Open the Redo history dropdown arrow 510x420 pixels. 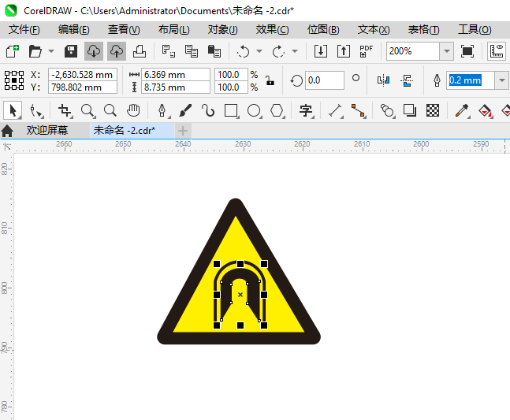(x=295, y=51)
